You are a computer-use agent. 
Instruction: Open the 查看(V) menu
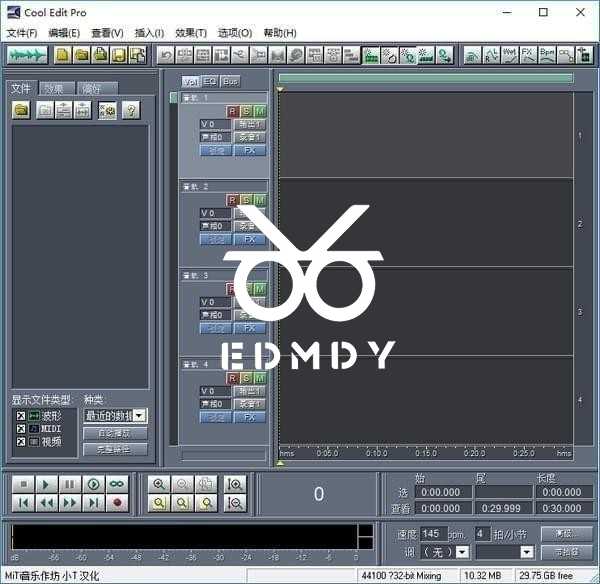[108, 33]
